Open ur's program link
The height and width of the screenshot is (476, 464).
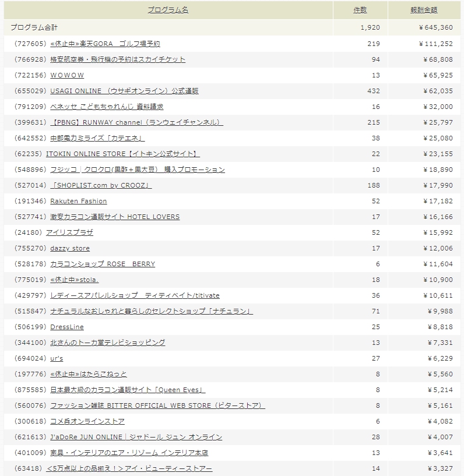pyautogui.click(x=57, y=359)
